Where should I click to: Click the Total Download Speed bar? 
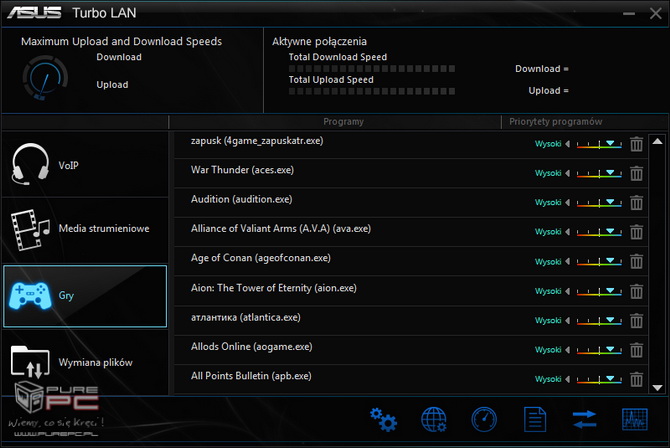372,68
